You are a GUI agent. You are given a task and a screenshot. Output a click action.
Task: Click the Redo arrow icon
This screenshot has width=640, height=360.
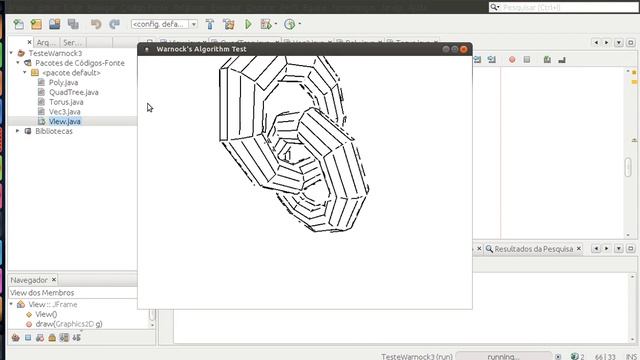pyautogui.click(x=115, y=24)
